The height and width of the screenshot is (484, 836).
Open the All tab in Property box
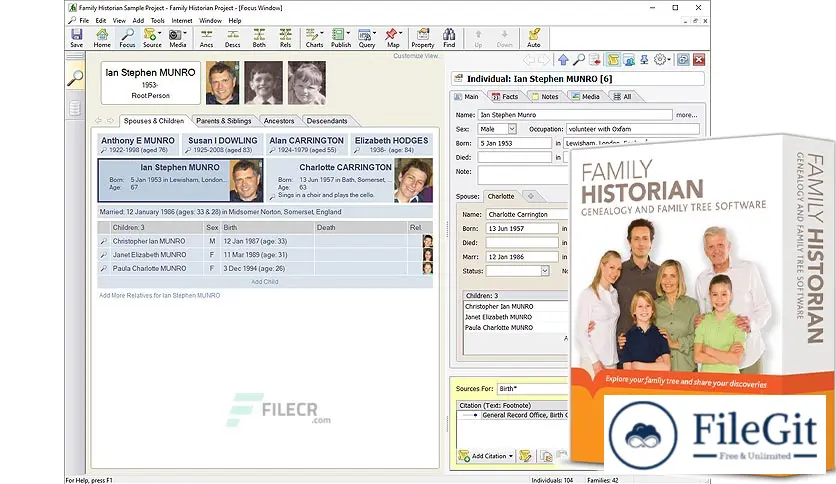pos(622,96)
